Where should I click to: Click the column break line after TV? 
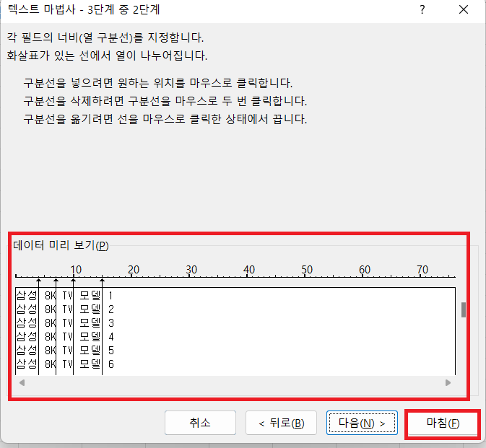coord(73,327)
